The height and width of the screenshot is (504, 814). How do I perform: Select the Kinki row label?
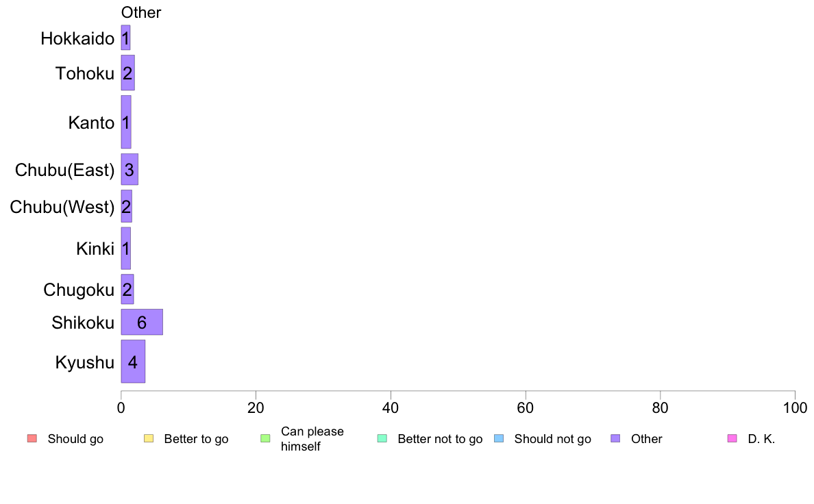(95, 249)
